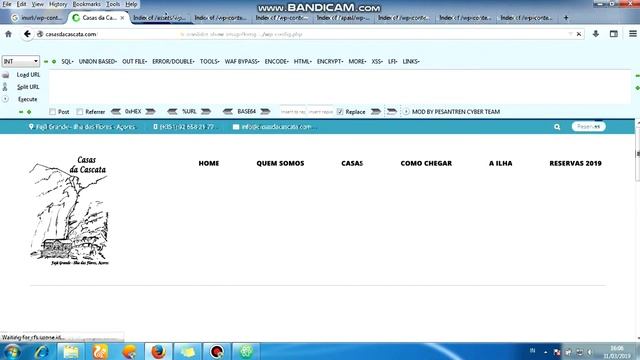Open the QUEM SOMOS page
The height and width of the screenshot is (360, 640).
pyautogui.click(x=280, y=163)
